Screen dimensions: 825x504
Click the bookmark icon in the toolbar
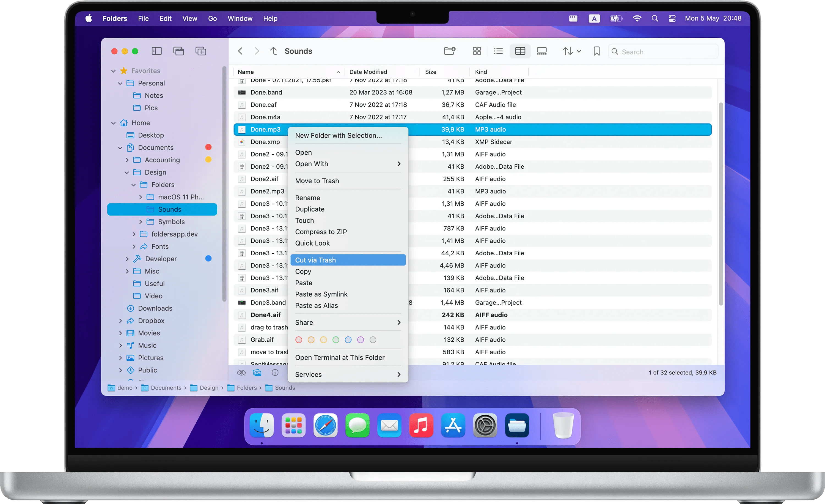[596, 51]
